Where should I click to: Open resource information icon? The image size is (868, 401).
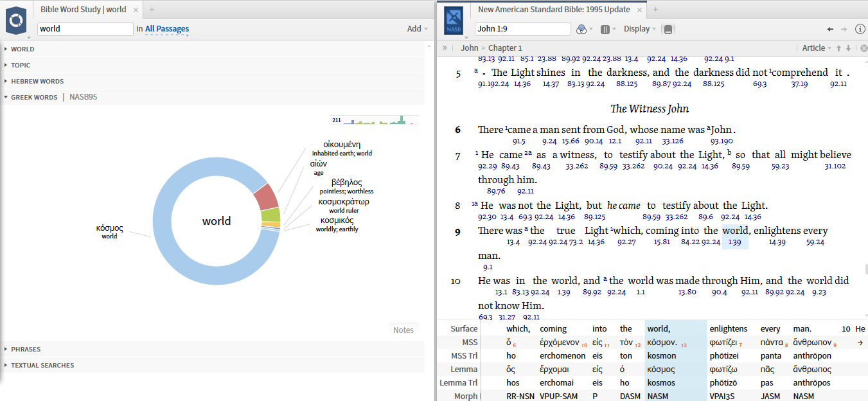(860, 29)
